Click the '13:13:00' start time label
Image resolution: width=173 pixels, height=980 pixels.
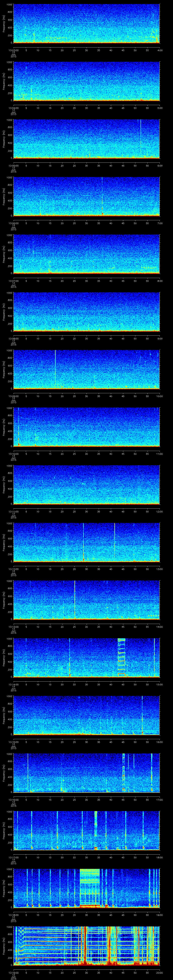(x=13, y=627)
